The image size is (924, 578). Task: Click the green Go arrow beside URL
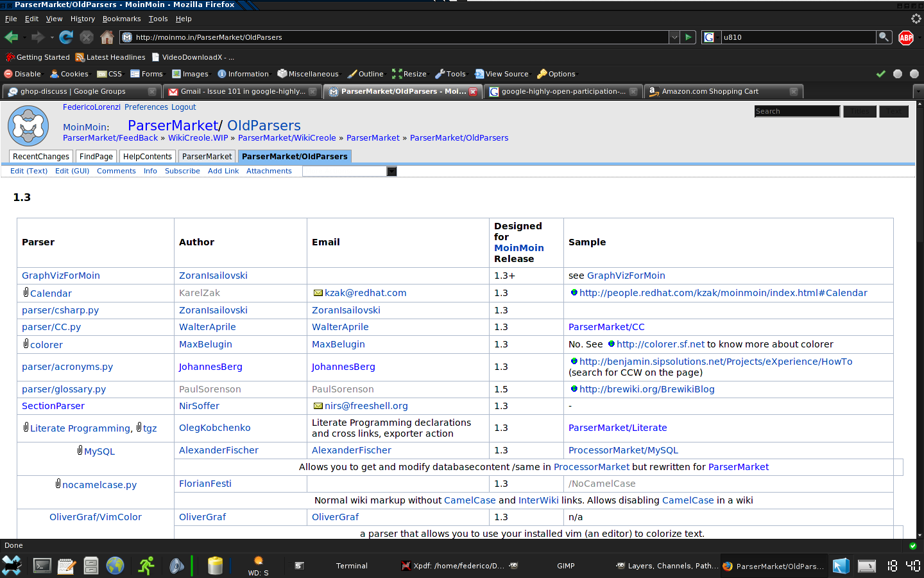pyautogui.click(x=688, y=37)
